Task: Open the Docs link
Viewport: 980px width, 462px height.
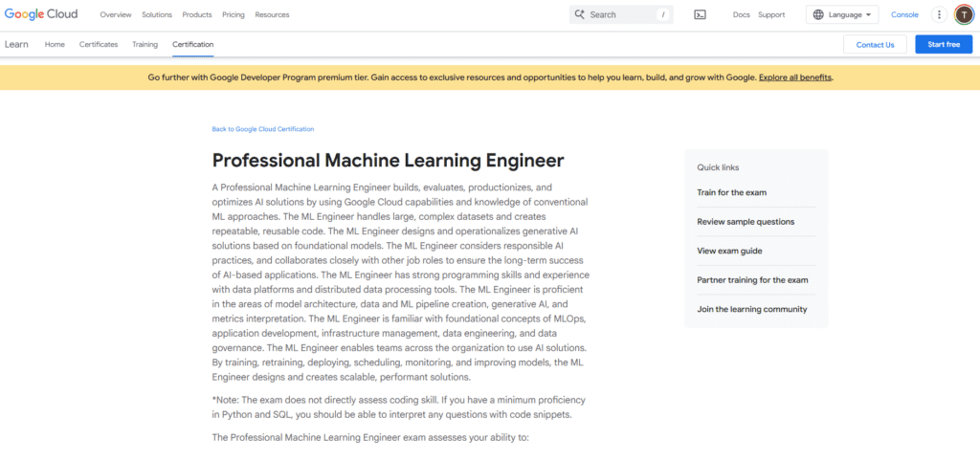Action: (742, 15)
